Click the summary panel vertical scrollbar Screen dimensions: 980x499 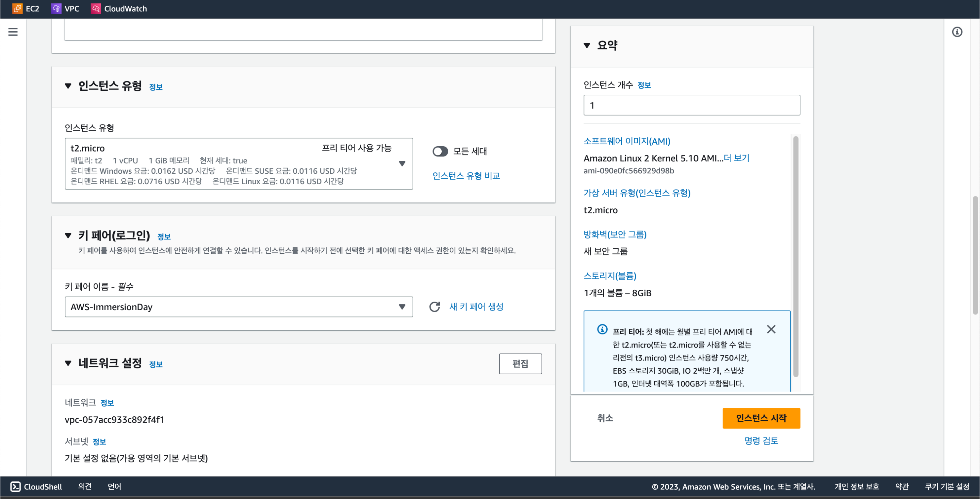795,257
